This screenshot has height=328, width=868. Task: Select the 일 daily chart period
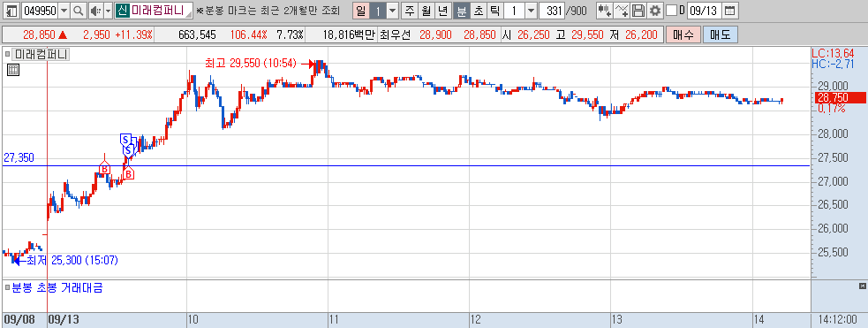[360, 11]
